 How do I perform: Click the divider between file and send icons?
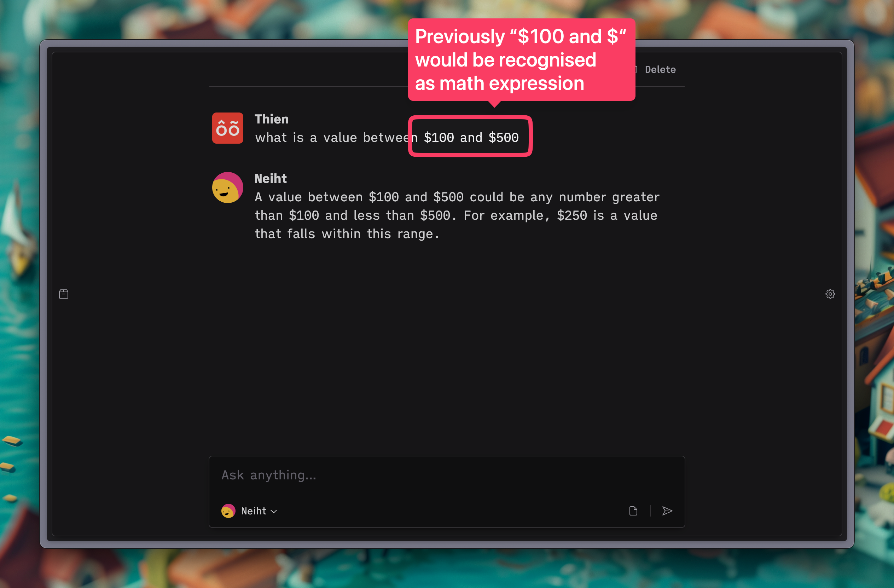(x=650, y=511)
